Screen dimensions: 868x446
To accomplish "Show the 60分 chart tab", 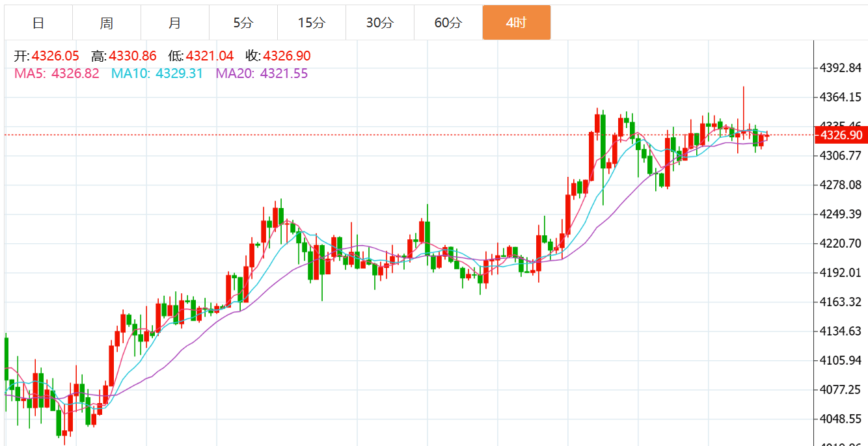I will (448, 23).
